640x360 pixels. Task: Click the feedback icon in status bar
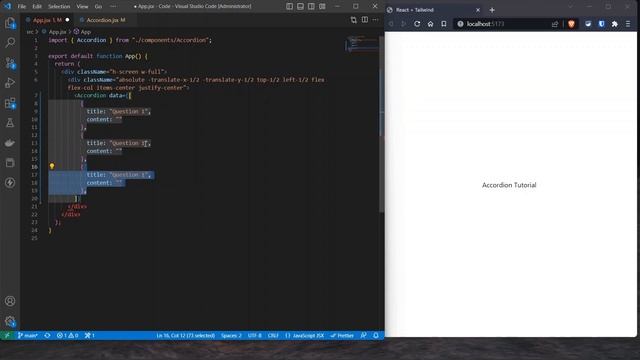(x=363, y=335)
